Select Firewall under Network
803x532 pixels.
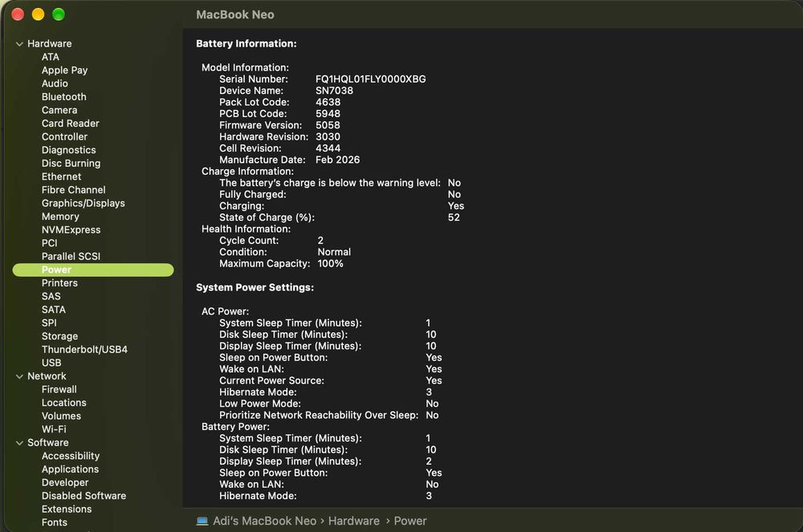point(59,389)
